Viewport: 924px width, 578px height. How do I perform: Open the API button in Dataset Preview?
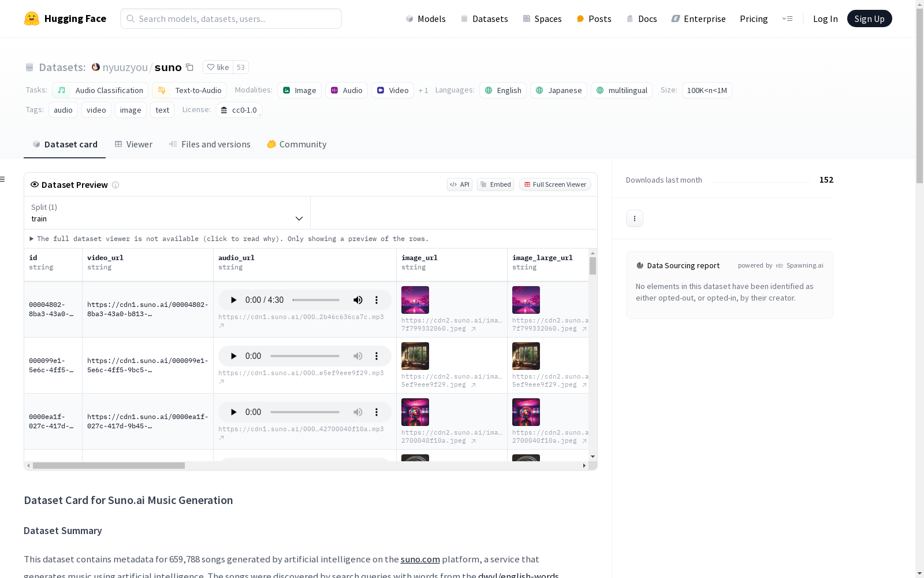[x=460, y=184]
